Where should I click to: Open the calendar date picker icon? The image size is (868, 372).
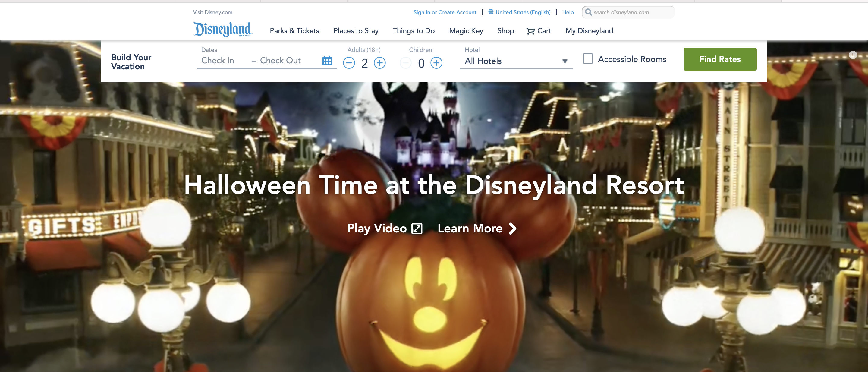327,61
